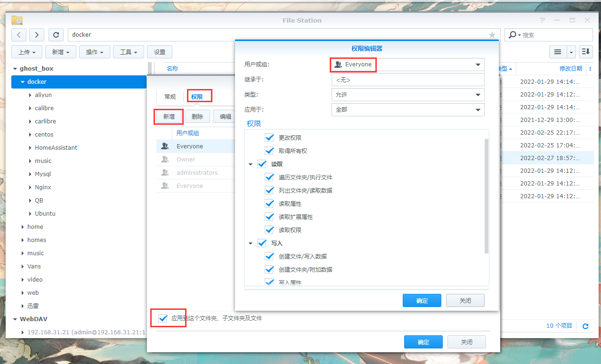Open the 应用于 全部 dropdown
Viewport: 601px width, 364px height.
[408, 110]
